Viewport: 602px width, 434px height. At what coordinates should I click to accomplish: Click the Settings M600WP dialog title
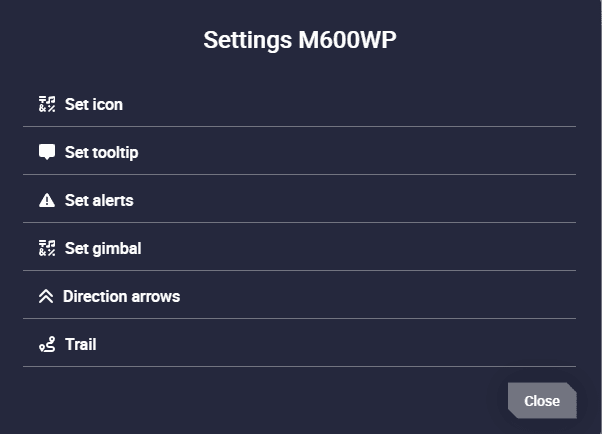point(299,40)
